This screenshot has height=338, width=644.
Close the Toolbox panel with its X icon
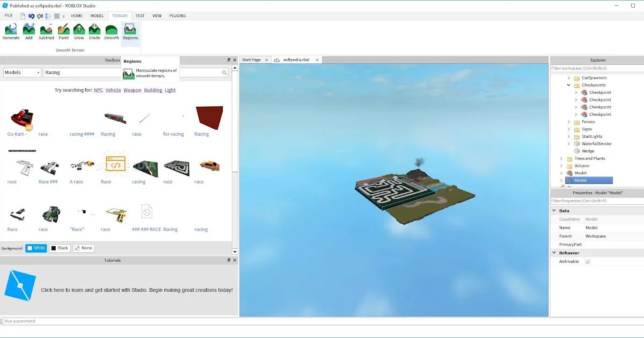coord(235,60)
